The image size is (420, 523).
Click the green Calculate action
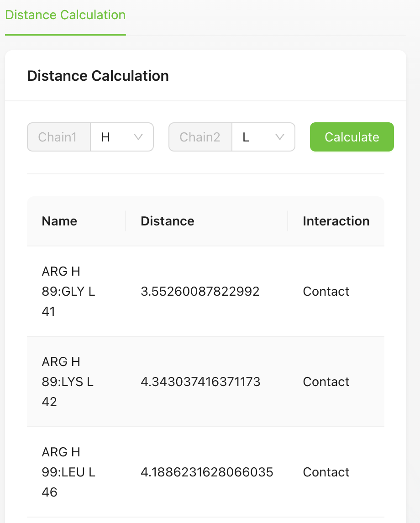tap(352, 137)
